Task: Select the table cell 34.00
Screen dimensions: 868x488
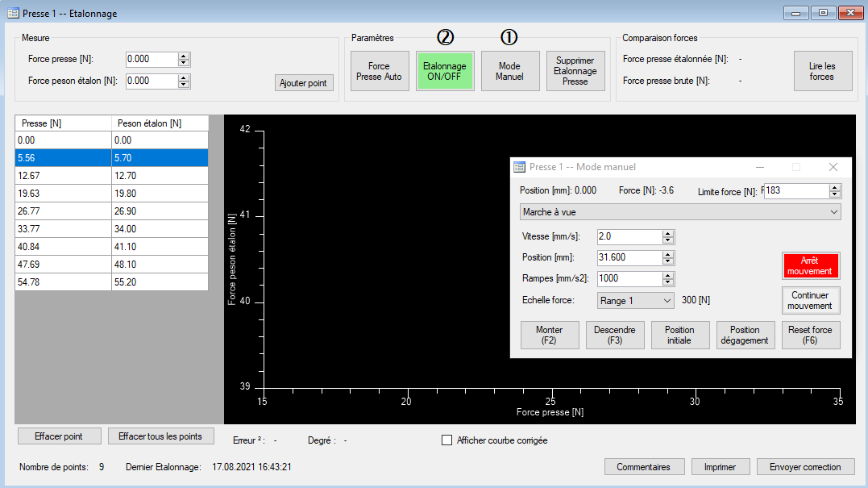Action: pyautogui.click(x=160, y=229)
